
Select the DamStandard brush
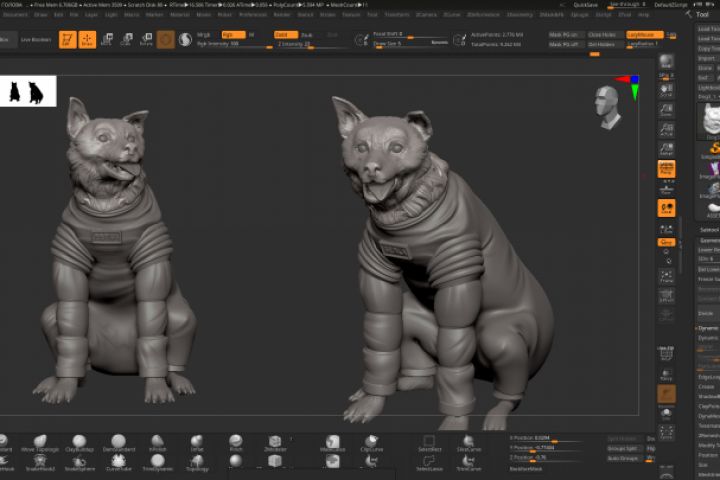(x=118, y=444)
